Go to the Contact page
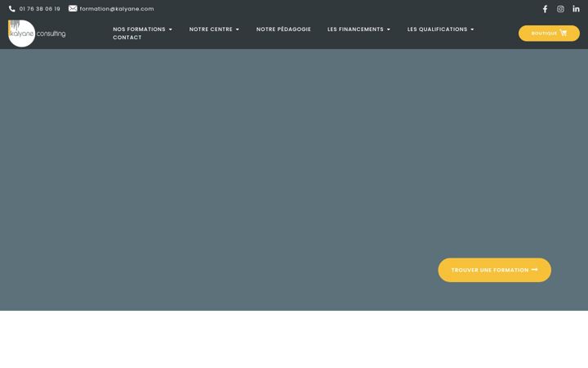Image resolution: width=588 pixels, height=368 pixels. pyautogui.click(x=127, y=38)
